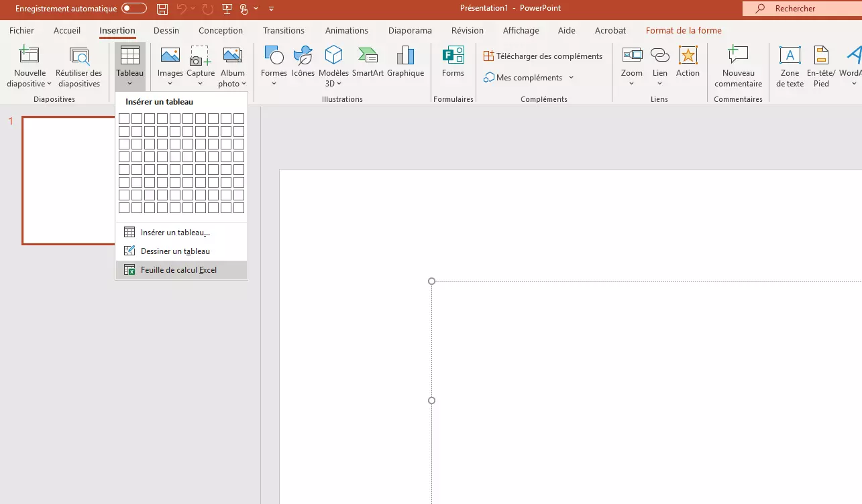
Task: Insert a Zone de texte
Action: (790, 66)
